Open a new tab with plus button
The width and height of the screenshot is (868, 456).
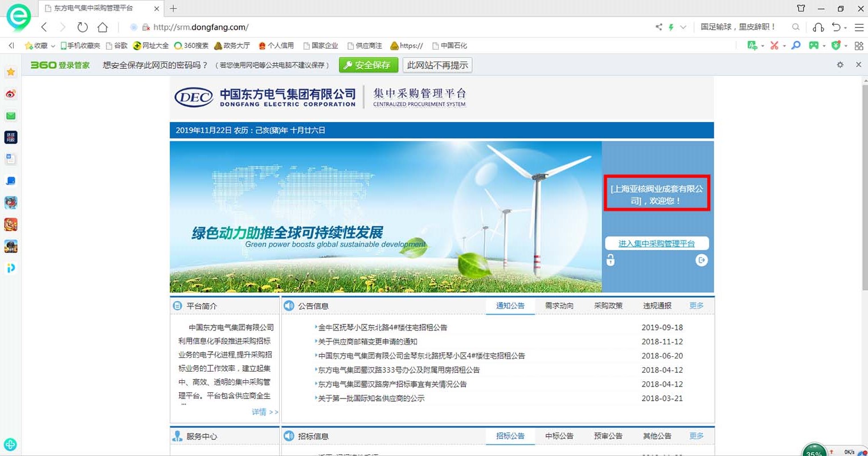(x=173, y=8)
